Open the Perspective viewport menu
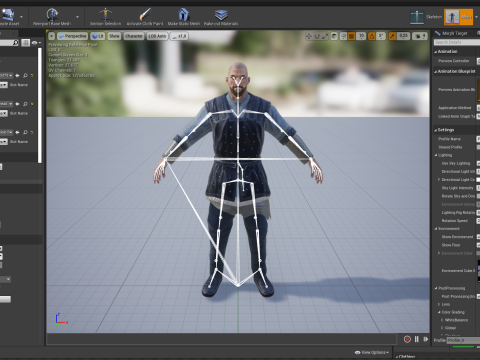The height and width of the screenshot is (360, 480). [72, 36]
